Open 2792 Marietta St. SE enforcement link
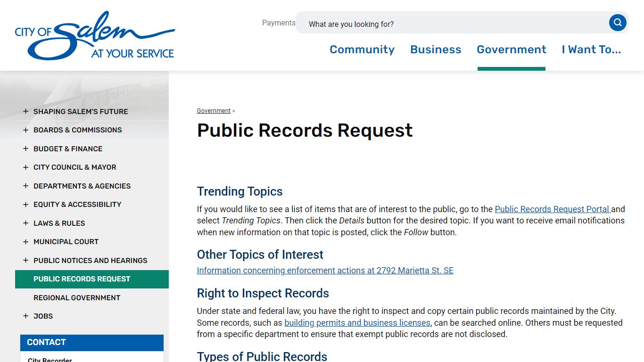The image size is (644, 362). (x=325, y=271)
